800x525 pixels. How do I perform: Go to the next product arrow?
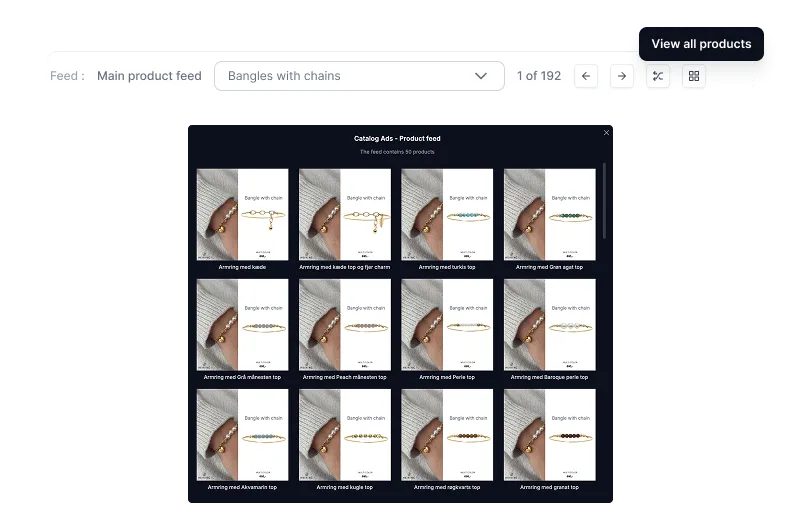pyautogui.click(x=621, y=76)
